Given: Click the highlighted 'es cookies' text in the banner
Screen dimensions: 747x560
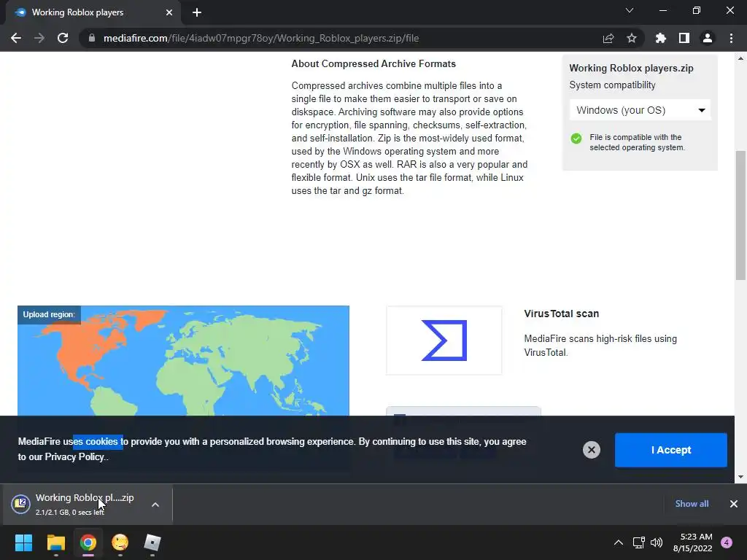Looking at the screenshot, I should pos(98,441).
